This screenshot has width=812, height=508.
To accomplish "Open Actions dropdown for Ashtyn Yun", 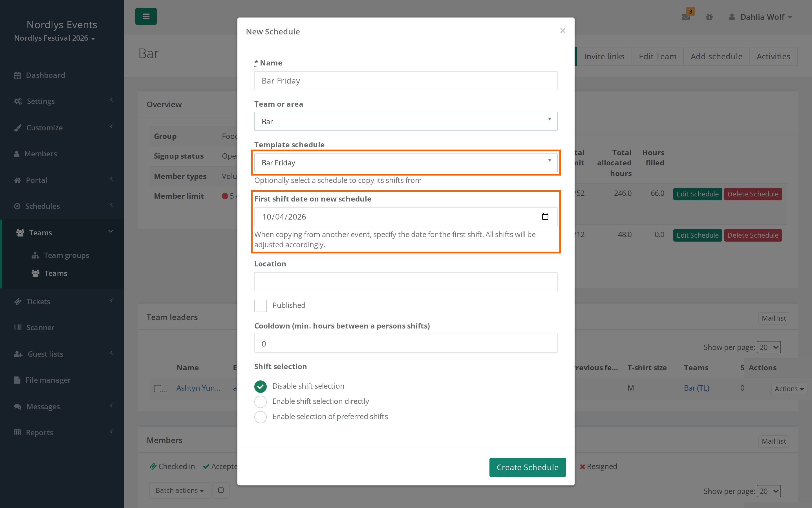I will point(789,388).
